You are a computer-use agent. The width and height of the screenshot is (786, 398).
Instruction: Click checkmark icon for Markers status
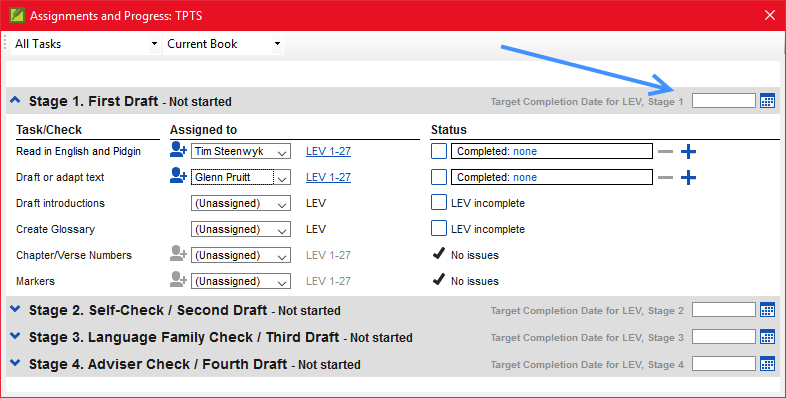[439, 280]
